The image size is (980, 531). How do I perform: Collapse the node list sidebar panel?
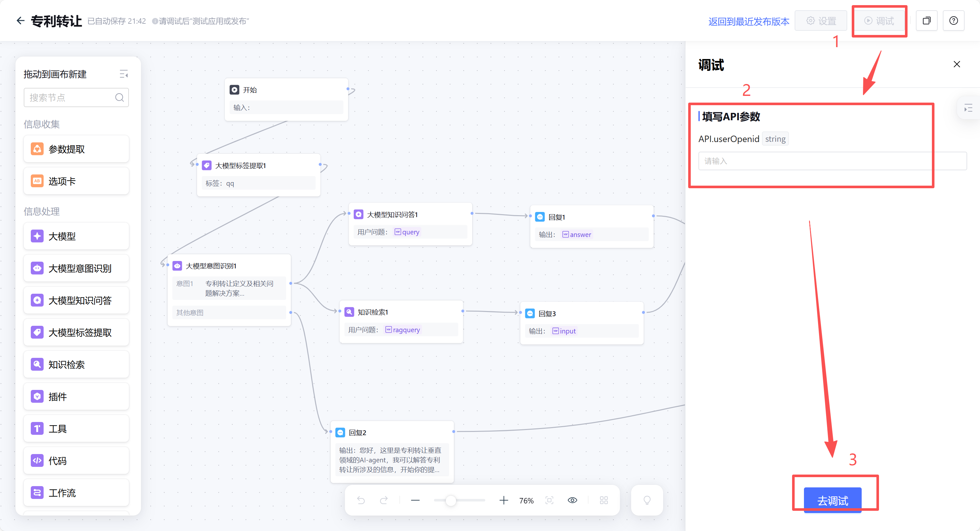coord(124,74)
